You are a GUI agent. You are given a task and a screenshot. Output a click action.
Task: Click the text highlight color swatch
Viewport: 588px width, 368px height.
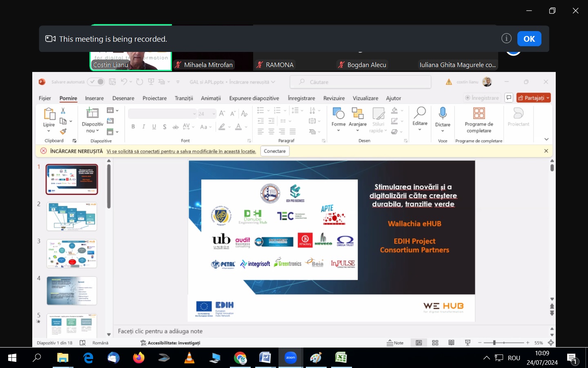[x=222, y=127]
